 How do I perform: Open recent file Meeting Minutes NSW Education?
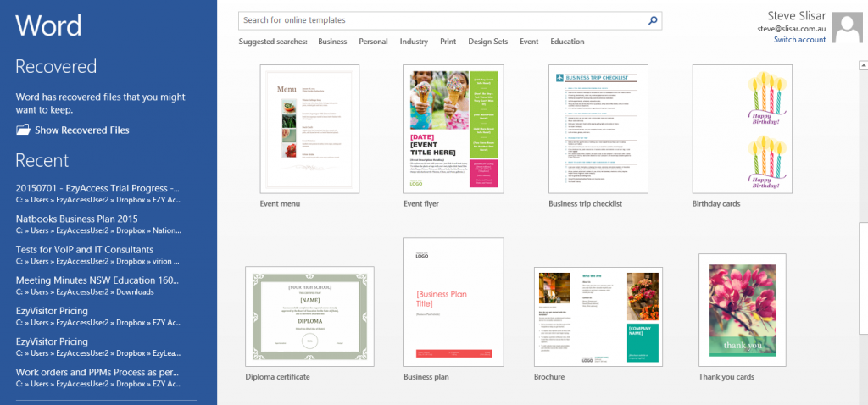coord(97,286)
